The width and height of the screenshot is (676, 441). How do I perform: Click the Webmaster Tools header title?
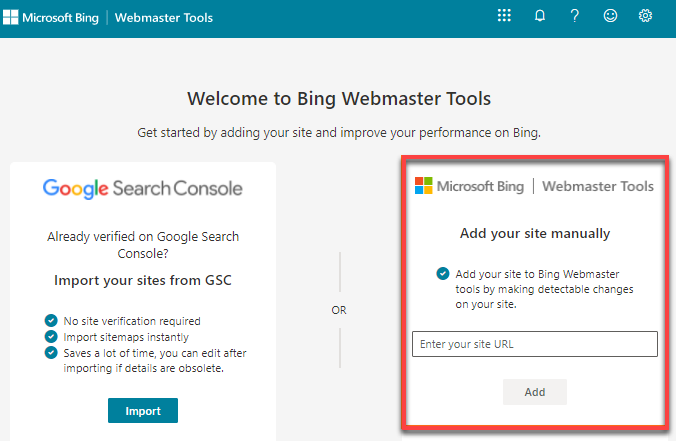164,18
